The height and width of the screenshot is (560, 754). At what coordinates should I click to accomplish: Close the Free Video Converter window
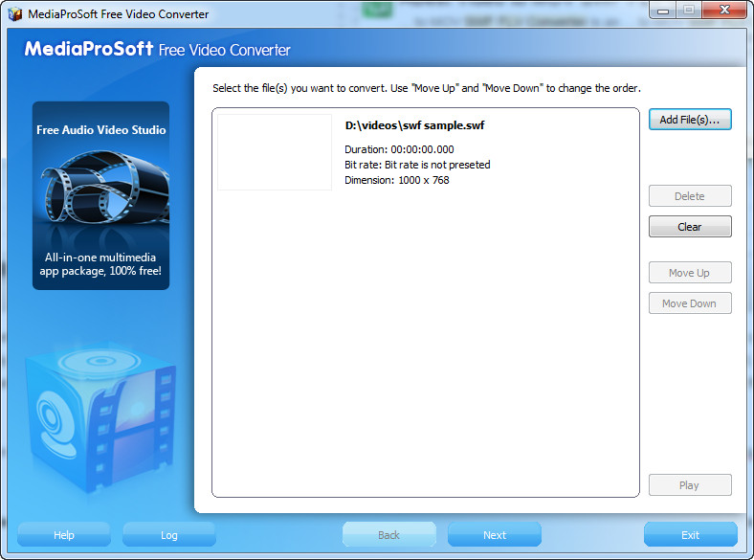(724, 11)
